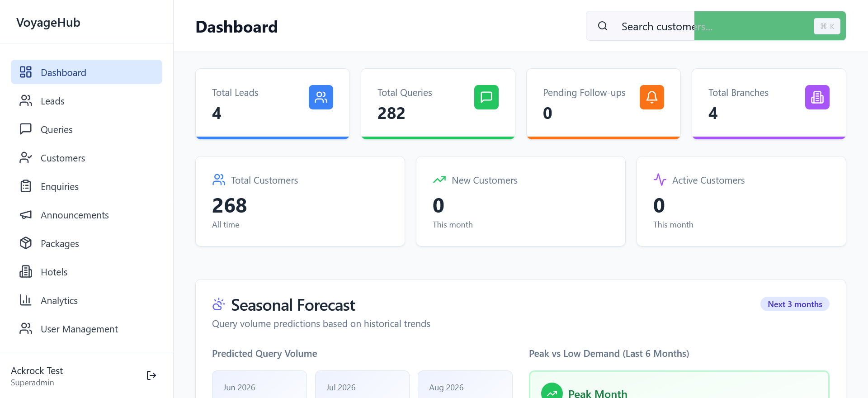
Task: Select Announcements in the sidebar
Action: pyautogui.click(x=86, y=214)
